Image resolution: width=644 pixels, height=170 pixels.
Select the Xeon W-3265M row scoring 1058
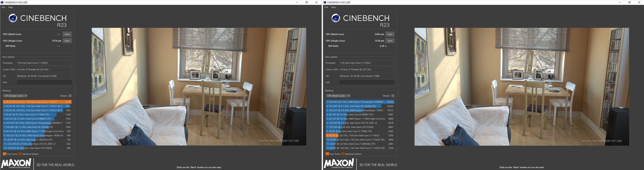37,127
